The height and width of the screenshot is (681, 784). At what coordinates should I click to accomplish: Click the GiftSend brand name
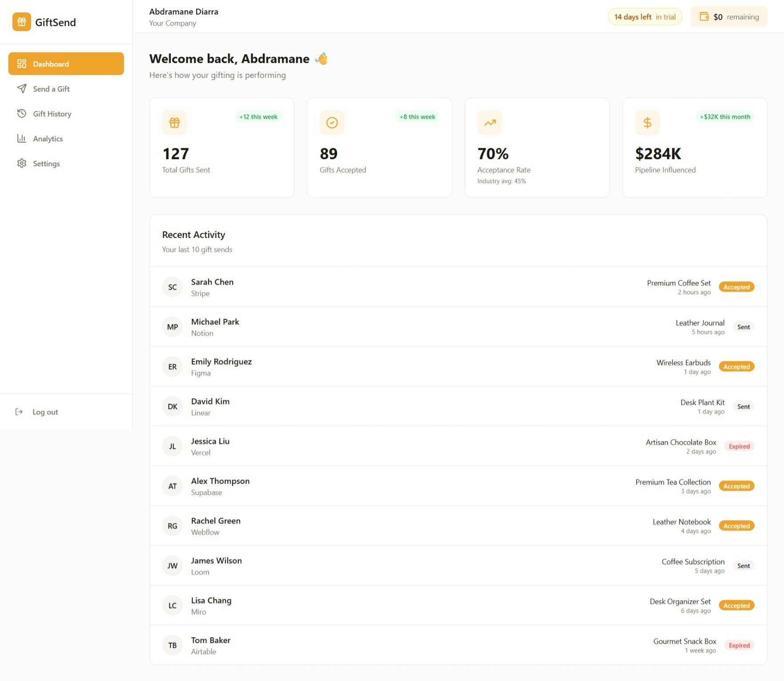click(56, 22)
